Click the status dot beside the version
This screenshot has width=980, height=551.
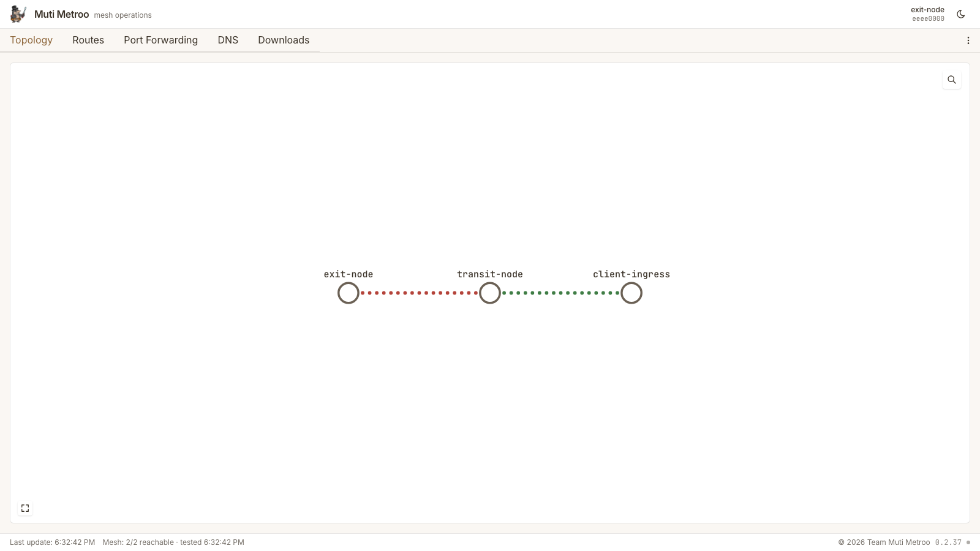(x=968, y=542)
